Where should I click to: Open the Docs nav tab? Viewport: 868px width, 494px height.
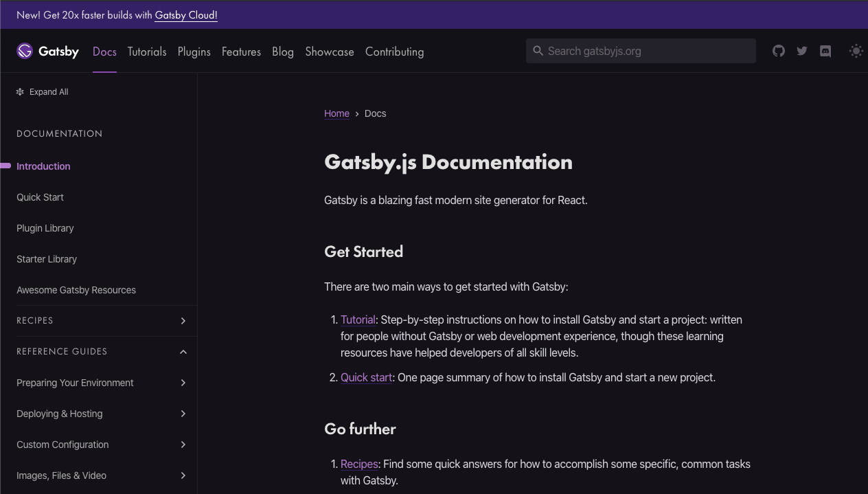tap(104, 52)
